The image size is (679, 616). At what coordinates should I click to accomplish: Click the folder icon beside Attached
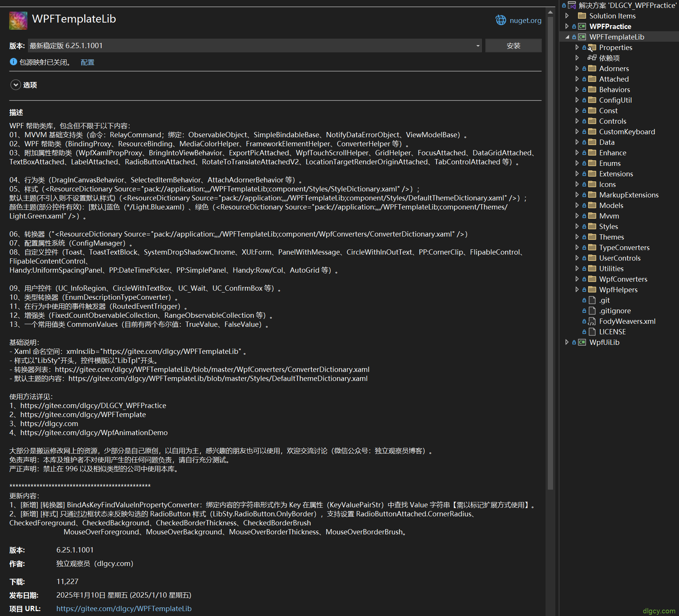point(592,79)
